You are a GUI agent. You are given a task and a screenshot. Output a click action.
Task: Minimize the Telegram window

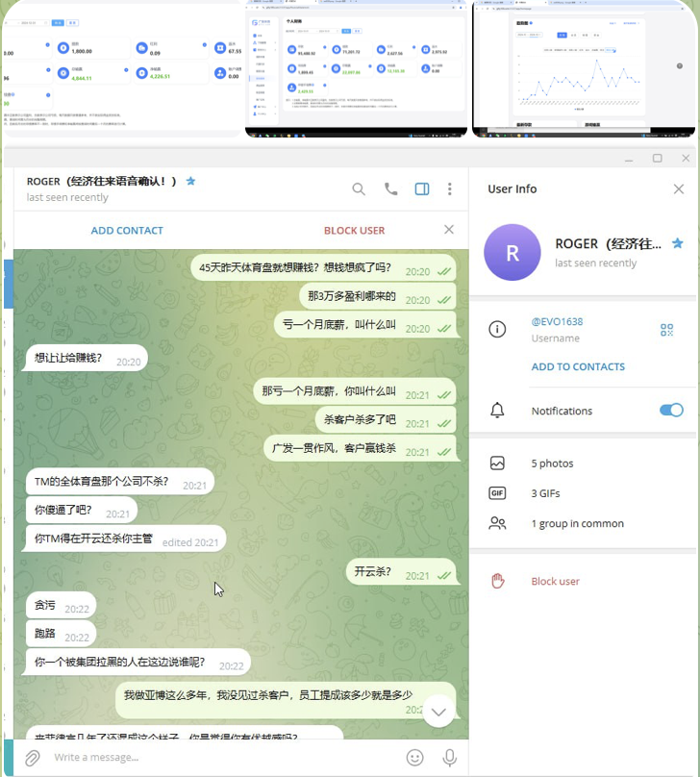click(629, 159)
